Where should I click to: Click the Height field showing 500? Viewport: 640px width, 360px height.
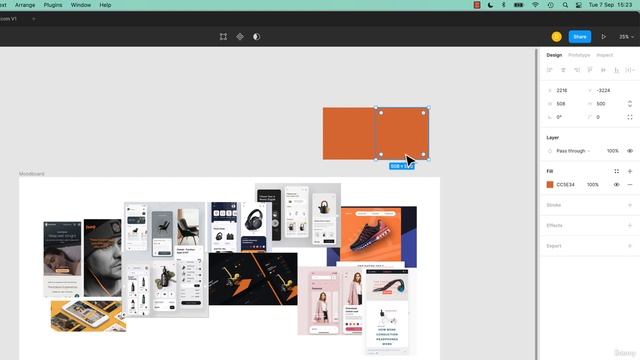pos(604,104)
